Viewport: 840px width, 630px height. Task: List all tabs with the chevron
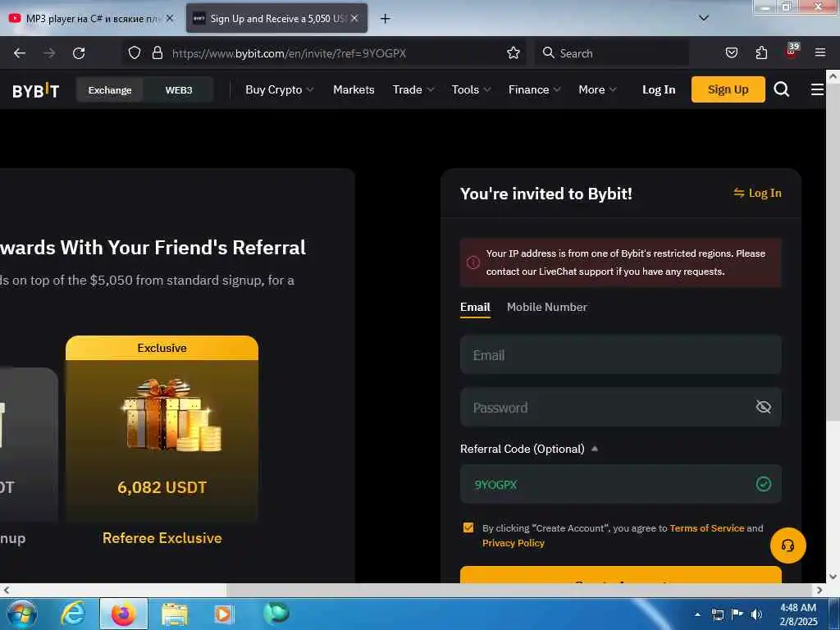pos(704,18)
